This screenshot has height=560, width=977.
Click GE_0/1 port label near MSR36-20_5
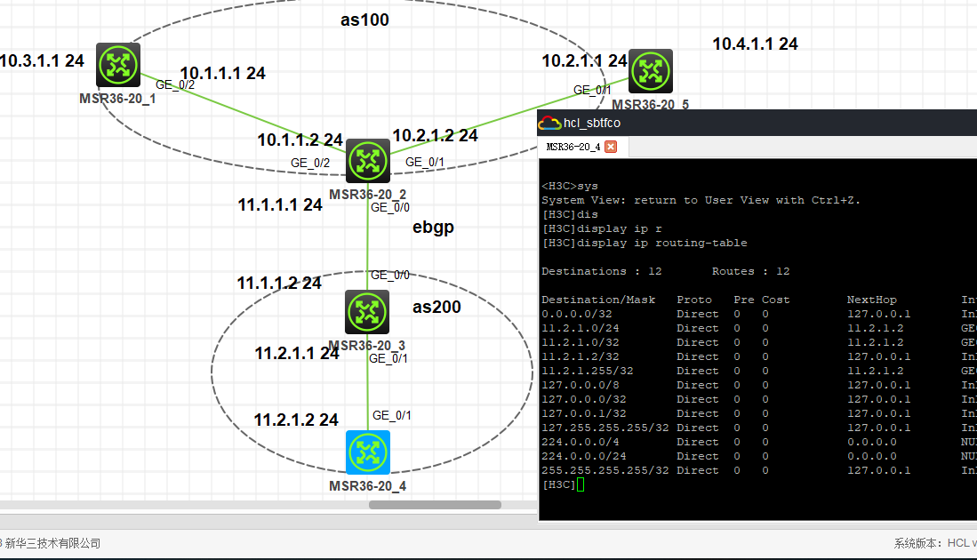[592, 91]
